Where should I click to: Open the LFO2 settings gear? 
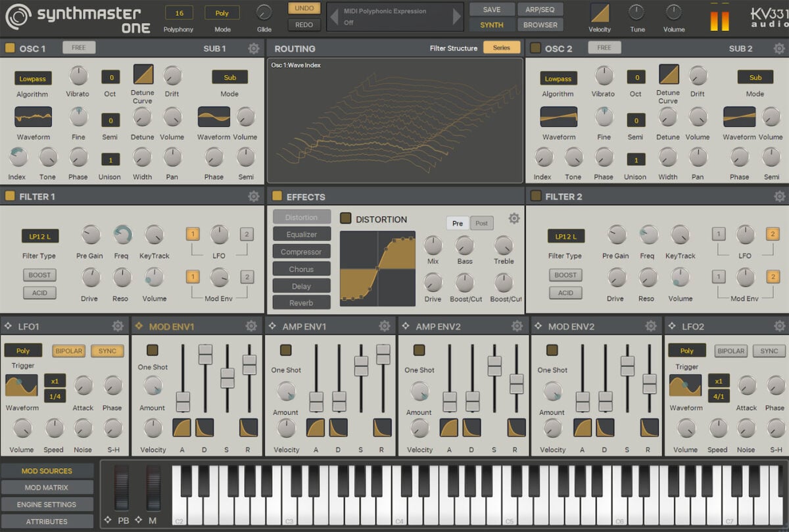779,326
